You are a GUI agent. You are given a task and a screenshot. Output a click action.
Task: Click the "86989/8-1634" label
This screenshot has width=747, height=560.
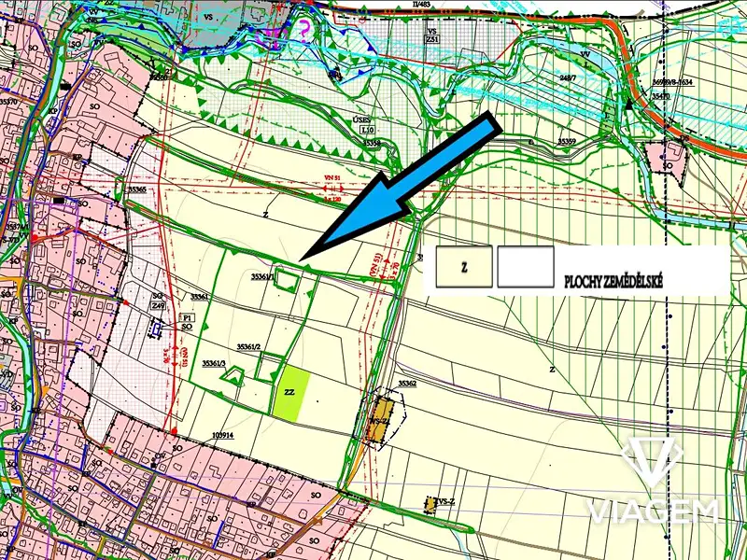pyautogui.click(x=671, y=82)
